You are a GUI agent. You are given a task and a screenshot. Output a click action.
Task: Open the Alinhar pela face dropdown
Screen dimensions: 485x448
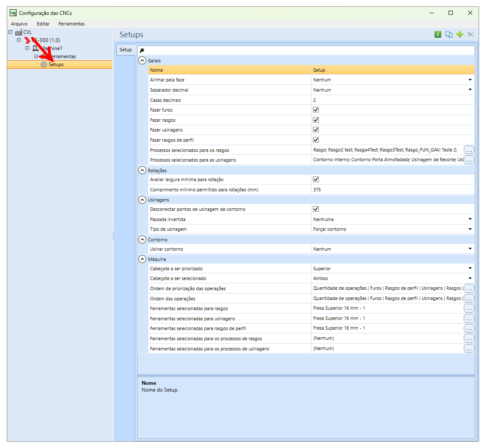470,80
